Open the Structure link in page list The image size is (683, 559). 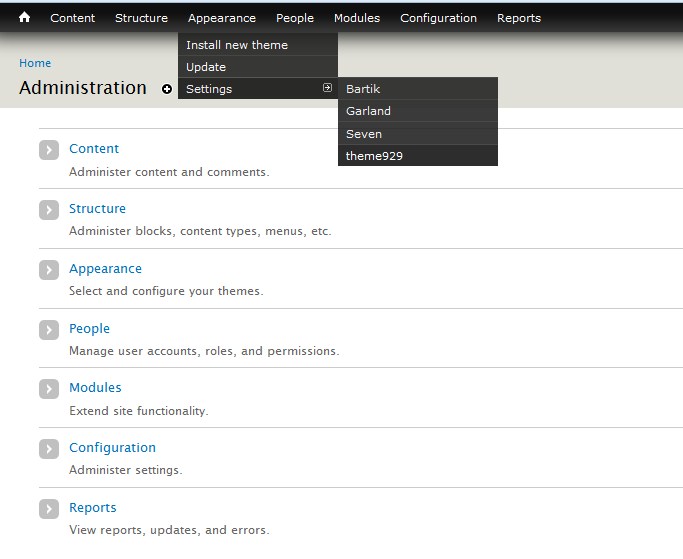tap(97, 208)
